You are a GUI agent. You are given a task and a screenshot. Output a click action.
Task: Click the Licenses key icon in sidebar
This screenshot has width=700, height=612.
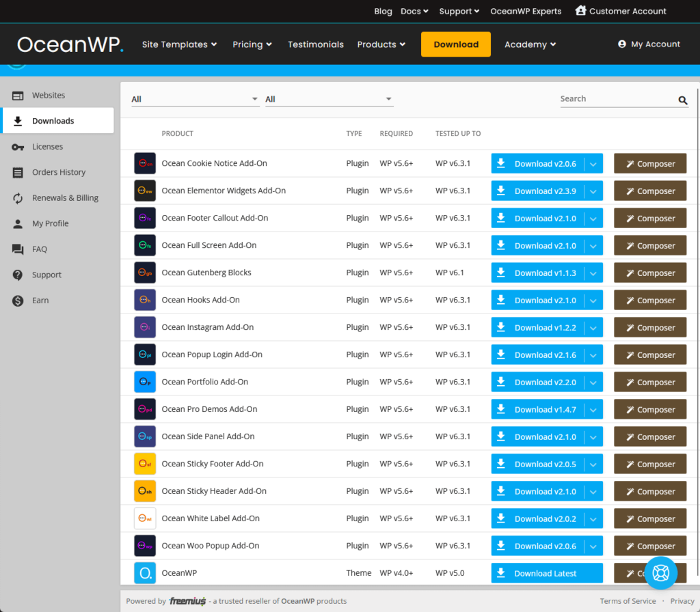(18, 147)
